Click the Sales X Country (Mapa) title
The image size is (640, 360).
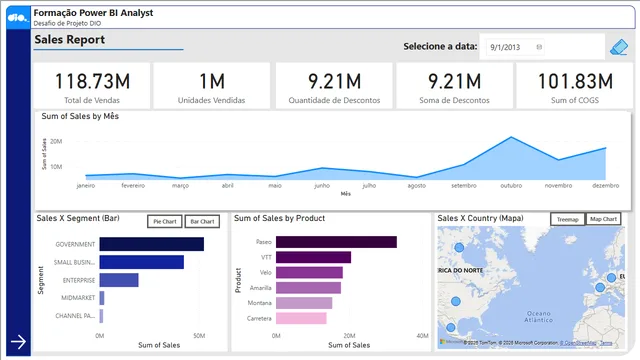(x=480, y=218)
